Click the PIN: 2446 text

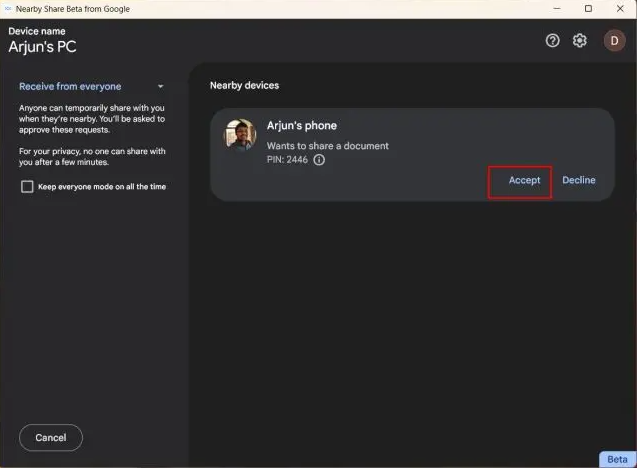[287, 160]
